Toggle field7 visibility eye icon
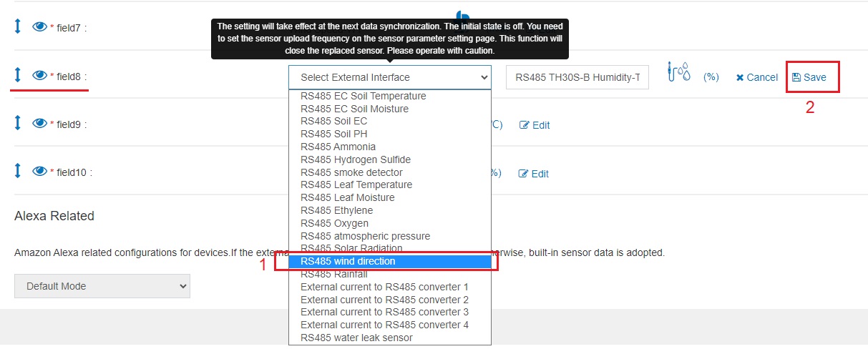 39,26
